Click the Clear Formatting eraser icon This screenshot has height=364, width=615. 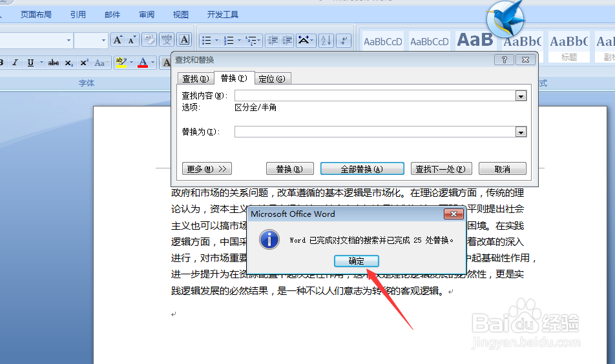[149, 40]
